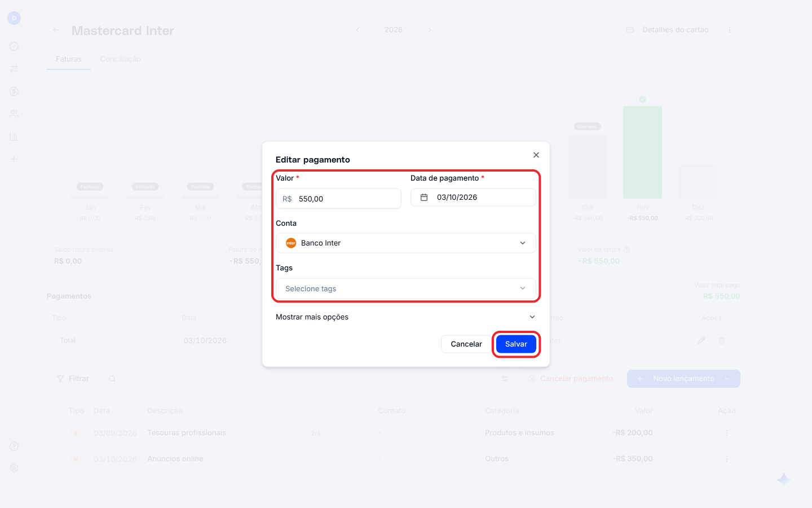
Task: Switch to the Faturas tab
Action: tap(69, 59)
